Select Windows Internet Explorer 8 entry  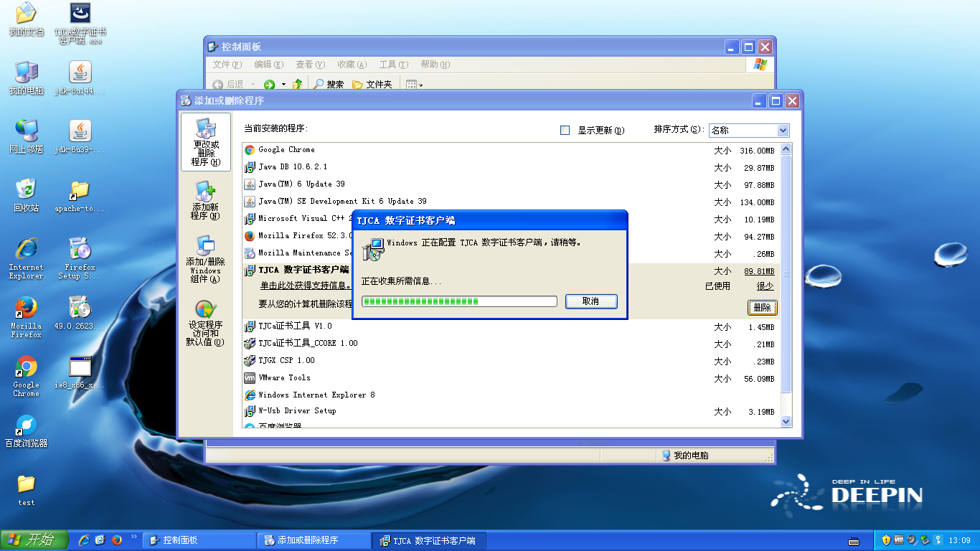coord(511,395)
